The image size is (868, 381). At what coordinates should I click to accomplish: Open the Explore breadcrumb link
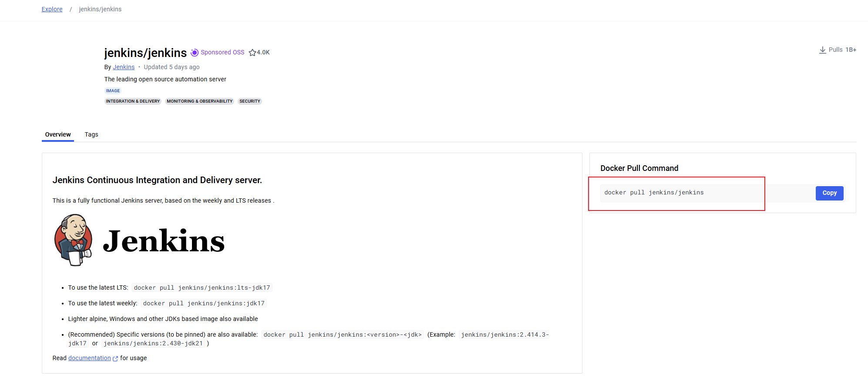52,9
